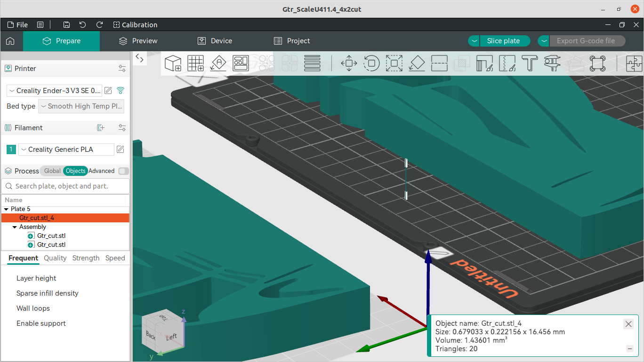Click the Arrange all objects icon
The height and width of the screenshot is (362, 644).
[x=241, y=63]
